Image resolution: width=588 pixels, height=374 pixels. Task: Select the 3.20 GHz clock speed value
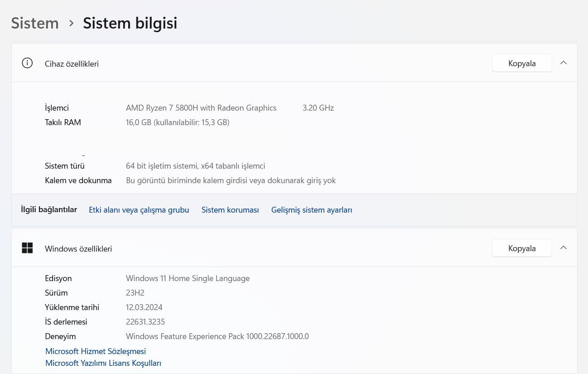click(x=318, y=108)
